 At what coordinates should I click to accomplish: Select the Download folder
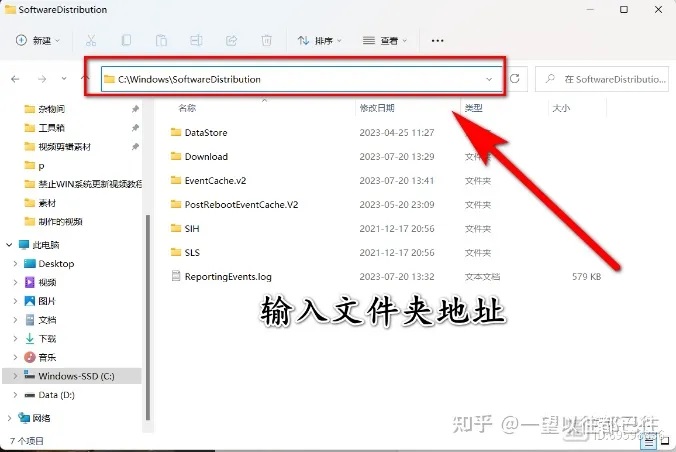(x=206, y=157)
